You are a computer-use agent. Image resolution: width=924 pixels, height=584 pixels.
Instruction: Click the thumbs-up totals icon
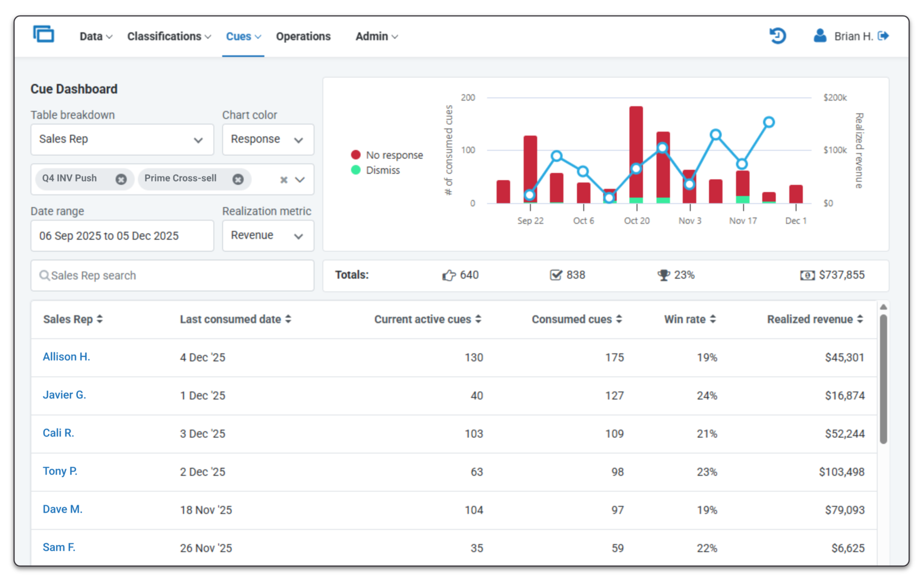pos(448,275)
